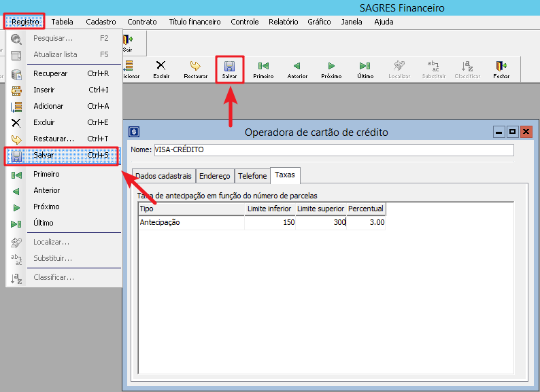Open the Tabela menu
Image resolution: width=540 pixels, height=392 pixels.
coord(62,22)
